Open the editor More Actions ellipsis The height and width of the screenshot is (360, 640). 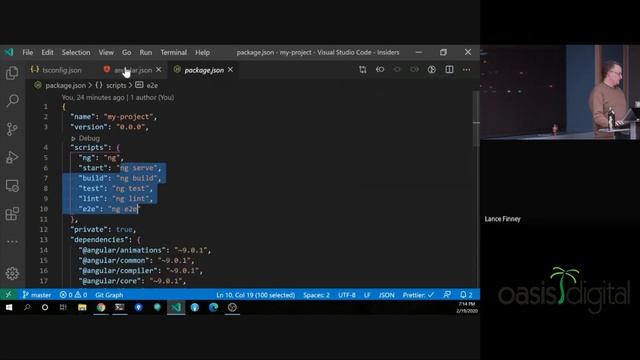(466, 70)
